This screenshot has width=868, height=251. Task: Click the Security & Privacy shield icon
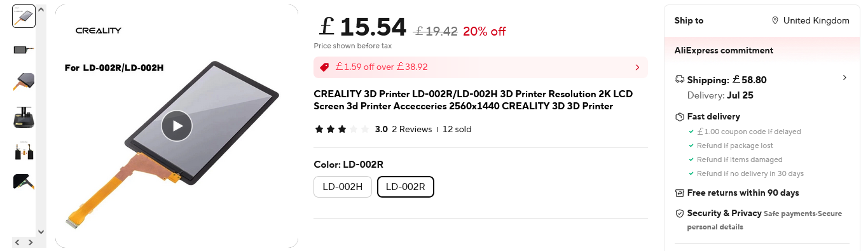pos(679,214)
